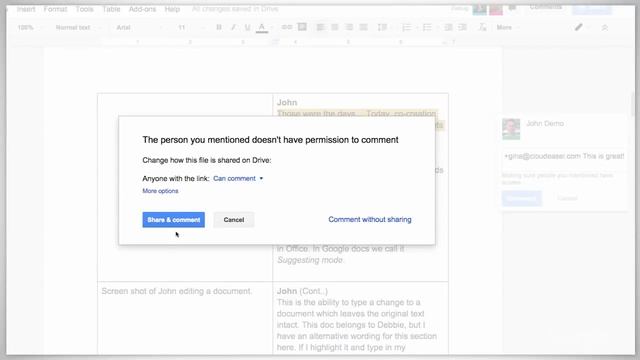Image resolution: width=640 pixels, height=360 pixels.
Task: Align text left
Action: [x=320, y=27]
